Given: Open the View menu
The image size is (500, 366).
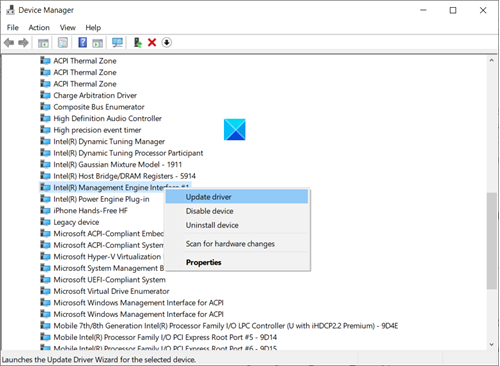Looking at the screenshot, I should [68, 28].
